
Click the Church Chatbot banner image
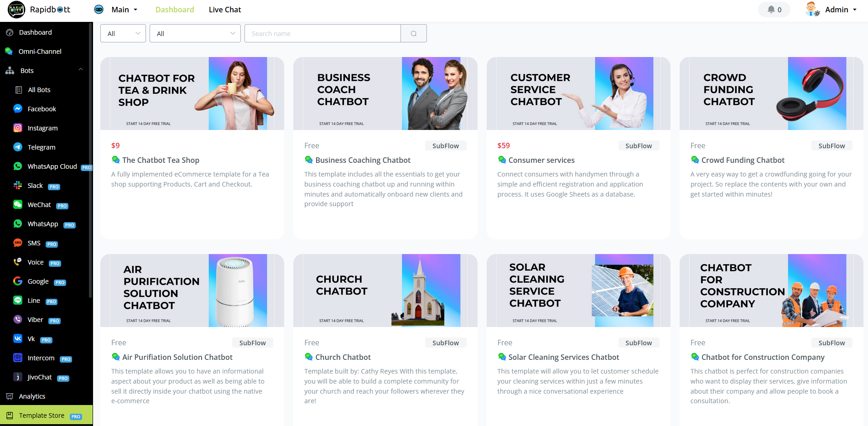pyautogui.click(x=385, y=291)
